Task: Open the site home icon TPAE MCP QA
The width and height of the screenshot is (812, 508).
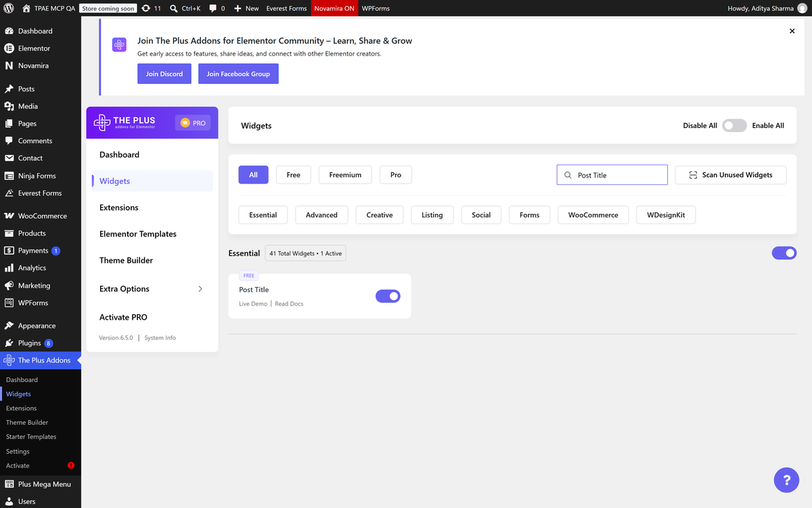Action: coord(26,8)
